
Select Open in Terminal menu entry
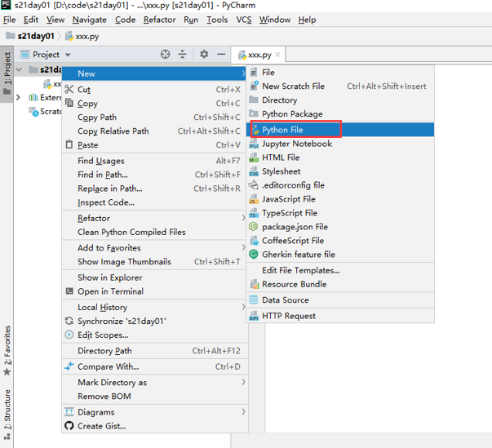[110, 291]
